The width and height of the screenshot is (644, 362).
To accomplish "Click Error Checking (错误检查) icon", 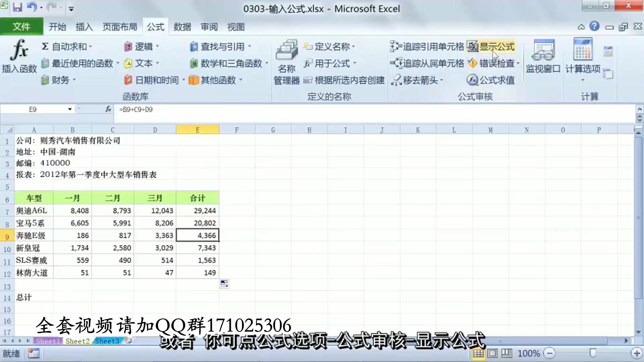I will pyautogui.click(x=472, y=63).
